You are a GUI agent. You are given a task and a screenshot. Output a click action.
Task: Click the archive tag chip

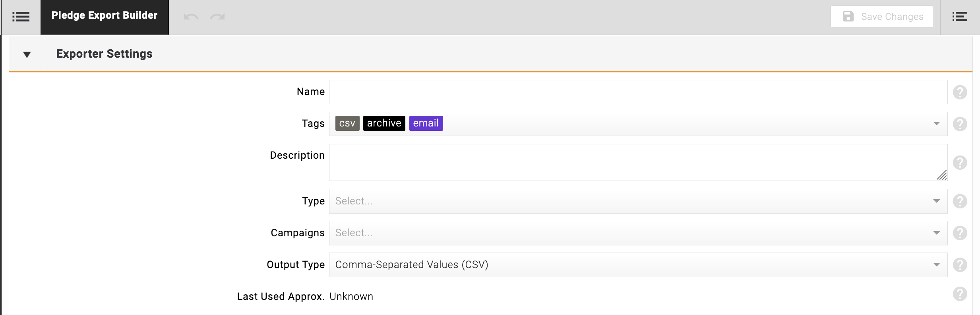point(384,123)
